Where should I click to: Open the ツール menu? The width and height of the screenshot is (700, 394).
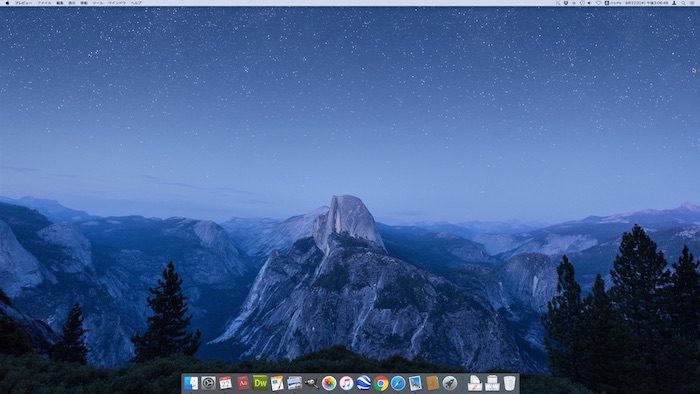pos(98,3)
